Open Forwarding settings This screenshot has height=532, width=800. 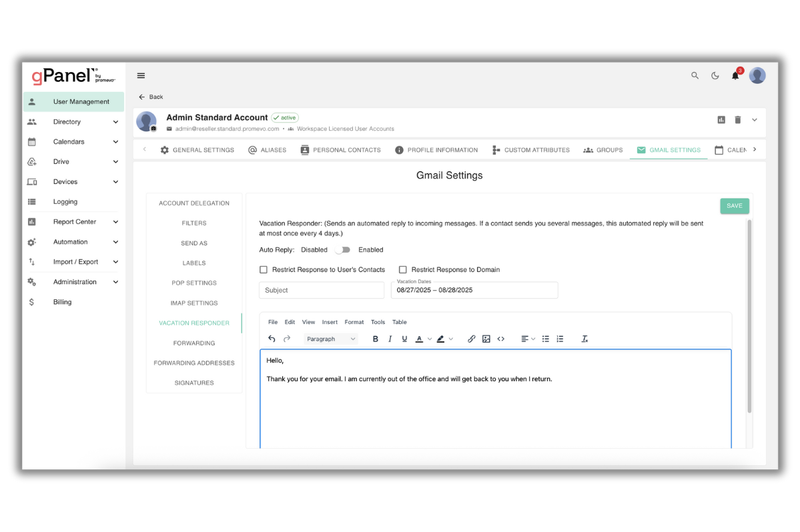(x=194, y=343)
